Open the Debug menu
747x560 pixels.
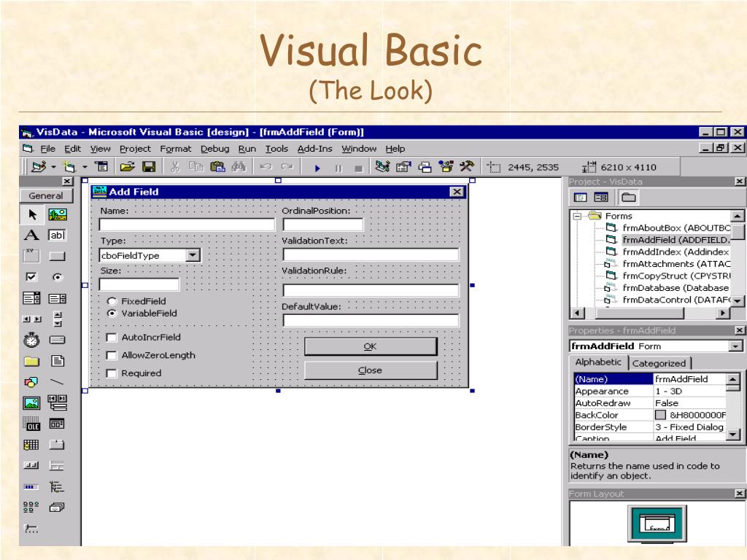pyautogui.click(x=215, y=149)
